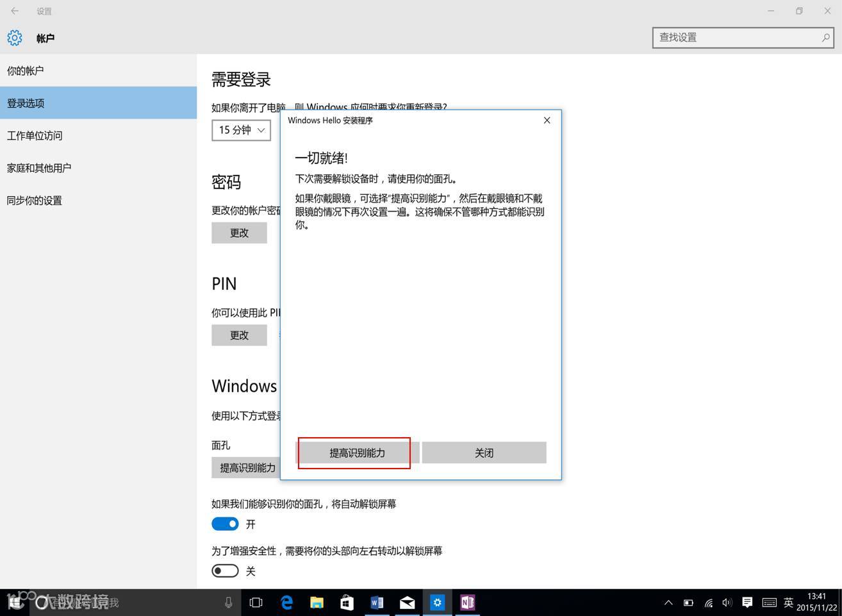Turn off automatic face unlock switch
Viewport: 842px width, 616px height.
tap(225, 524)
